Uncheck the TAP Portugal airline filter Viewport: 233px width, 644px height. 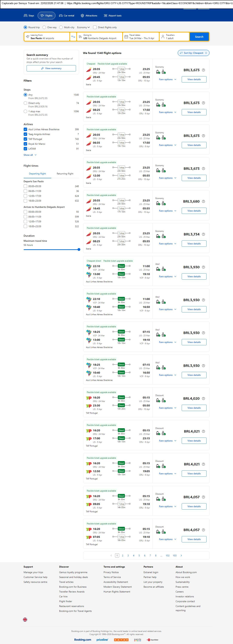click(x=25, y=139)
